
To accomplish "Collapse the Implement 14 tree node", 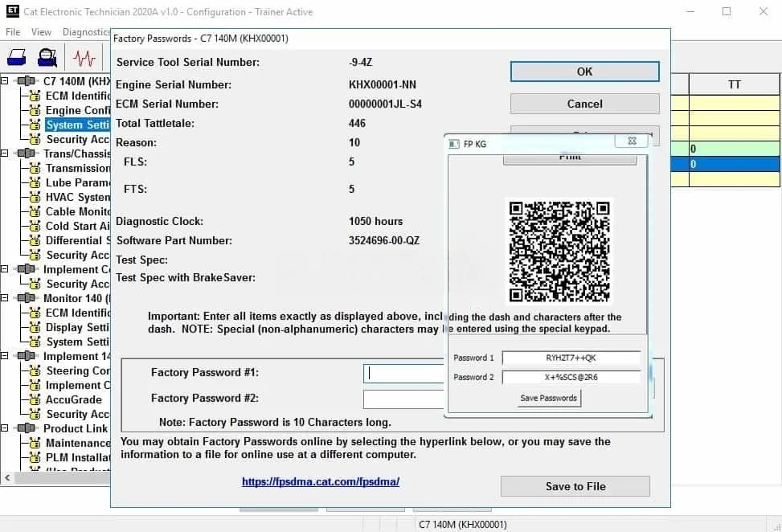I will pyautogui.click(x=5, y=355).
